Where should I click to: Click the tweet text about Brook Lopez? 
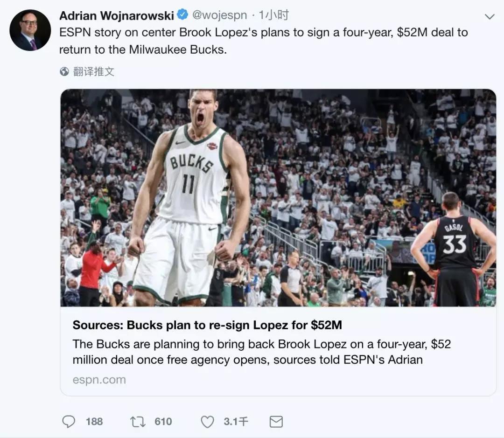coord(264,41)
